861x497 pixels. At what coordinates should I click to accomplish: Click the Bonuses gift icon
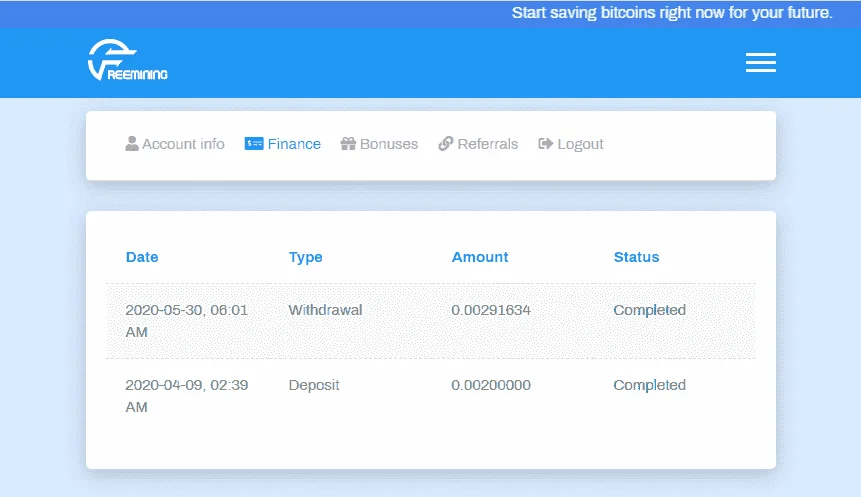tap(348, 143)
